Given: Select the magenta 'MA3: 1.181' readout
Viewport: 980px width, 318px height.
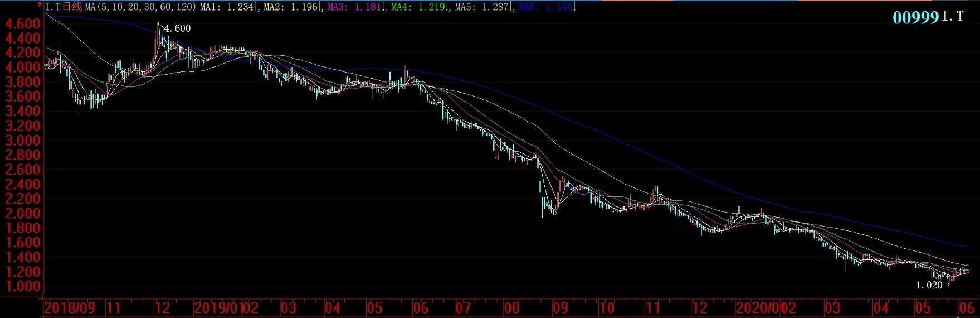Looking at the screenshot, I should [x=354, y=7].
